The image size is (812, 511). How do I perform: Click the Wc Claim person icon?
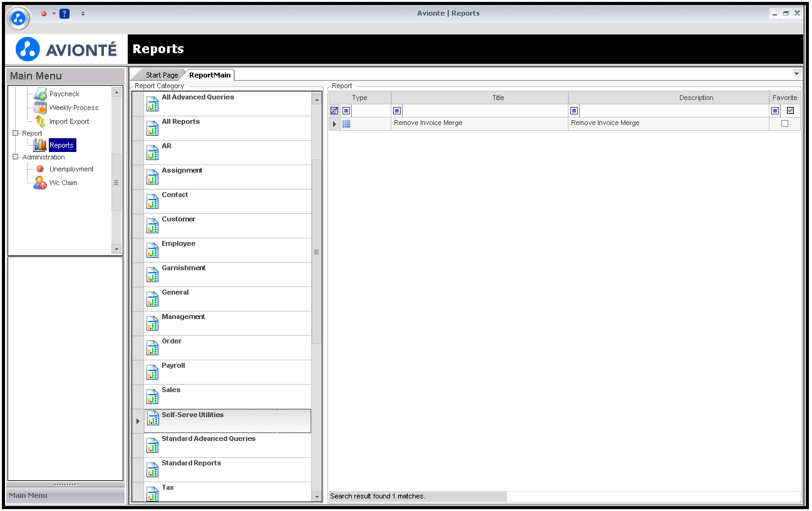40,183
